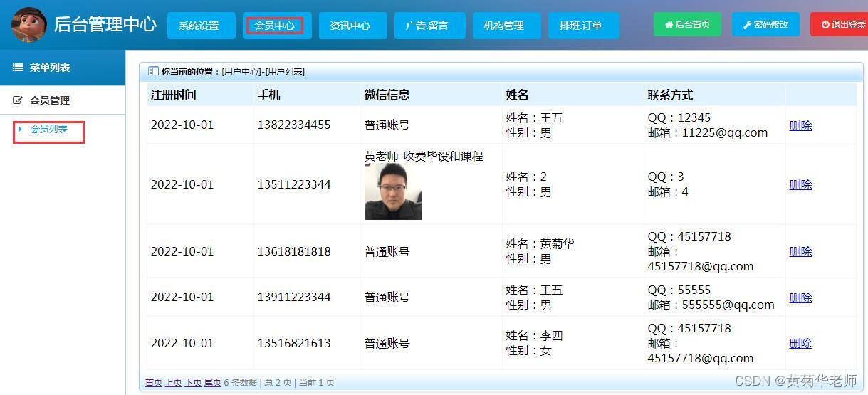Click phone number 13822334455
868x395 pixels.
point(294,125)
